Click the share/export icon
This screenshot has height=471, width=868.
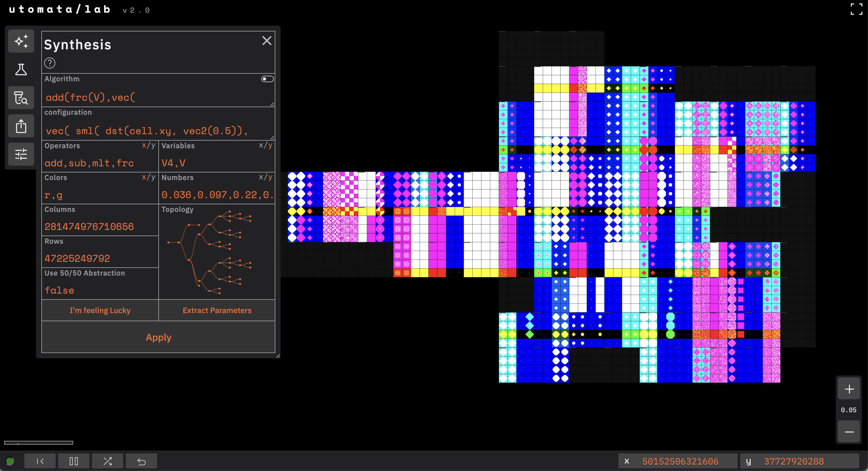coord(21,126)
